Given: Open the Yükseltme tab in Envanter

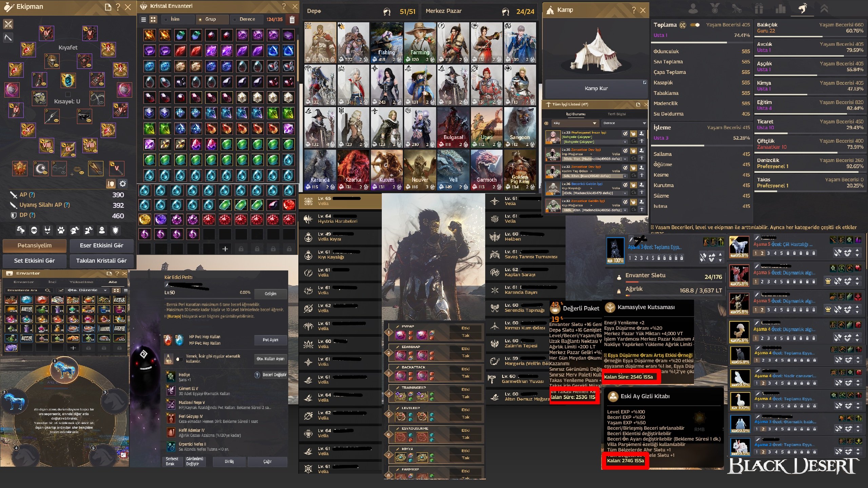Looking at the screenshot, I should [x=81, y=282].
